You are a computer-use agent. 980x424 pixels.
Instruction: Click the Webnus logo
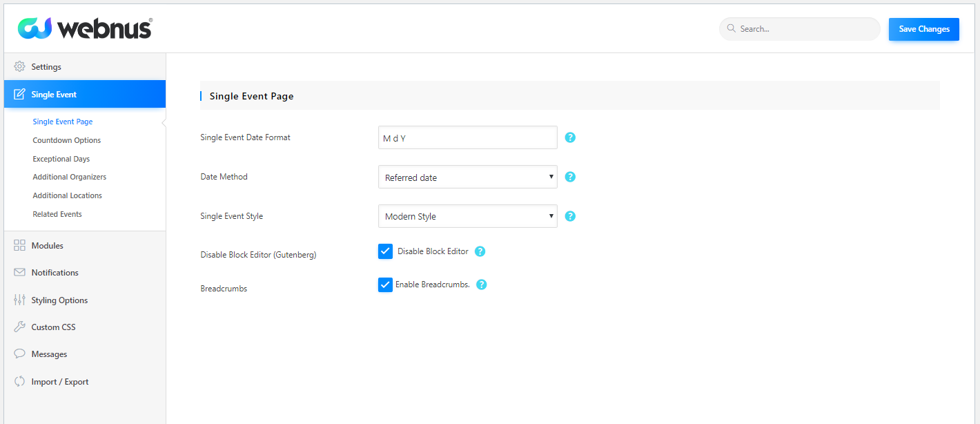click(84, 28)
